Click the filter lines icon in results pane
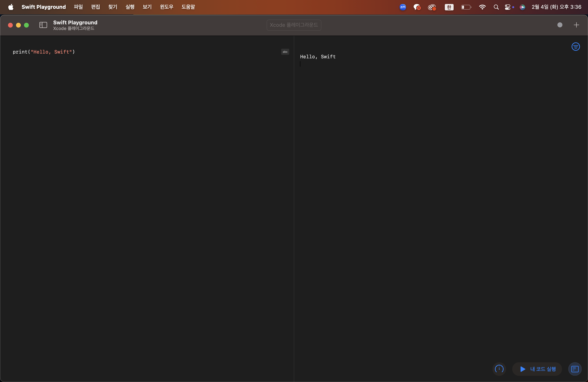This screenshot has width=588, height=382. click(576, 47)
